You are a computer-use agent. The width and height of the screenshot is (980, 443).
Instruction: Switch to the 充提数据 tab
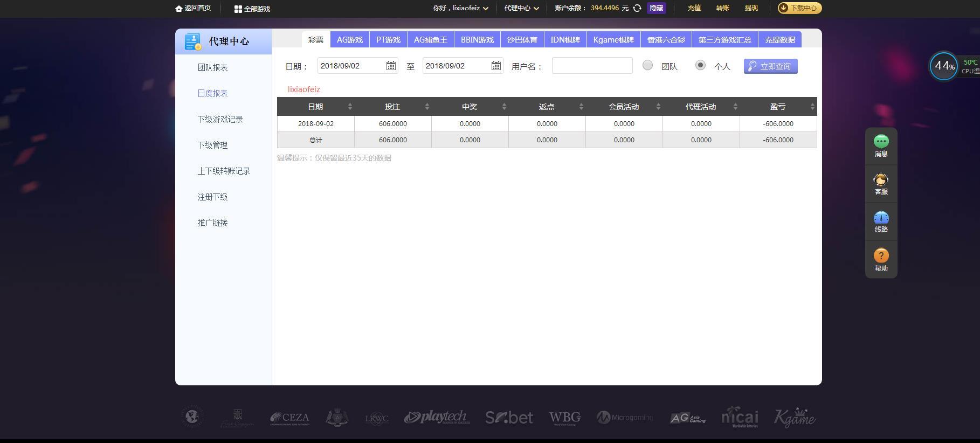tap(780, 39)
